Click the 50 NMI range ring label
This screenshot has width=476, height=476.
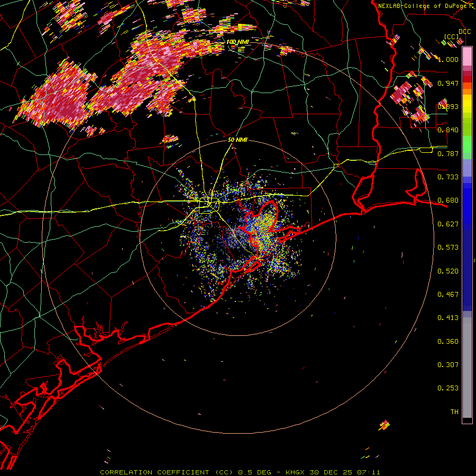tap(237, 140)
